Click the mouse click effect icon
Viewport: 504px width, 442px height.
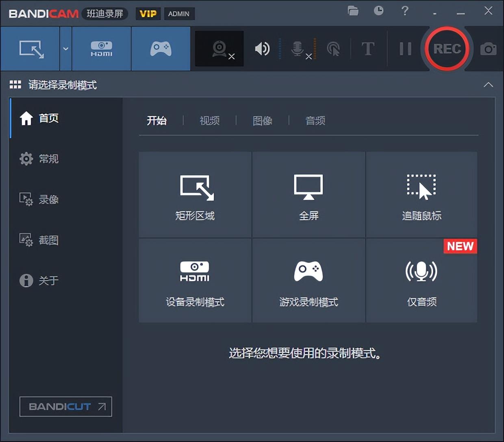coord(334,49)
